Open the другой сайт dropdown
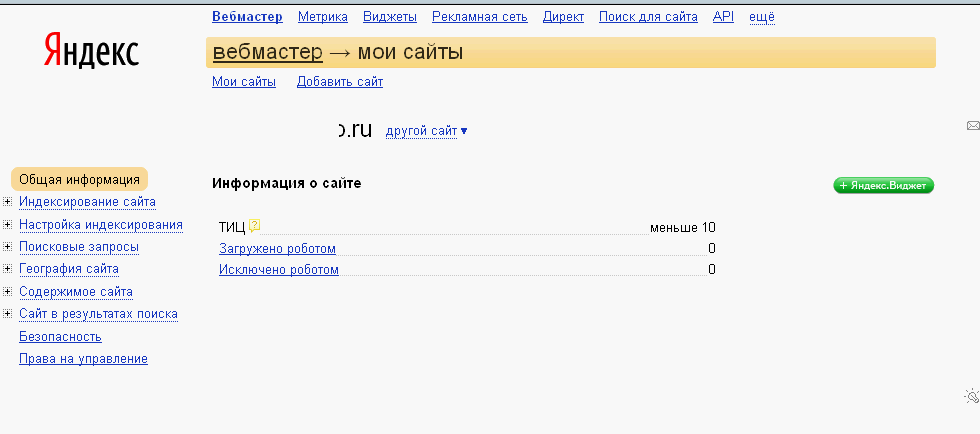 pyautogui.click(x=426, y=131)
